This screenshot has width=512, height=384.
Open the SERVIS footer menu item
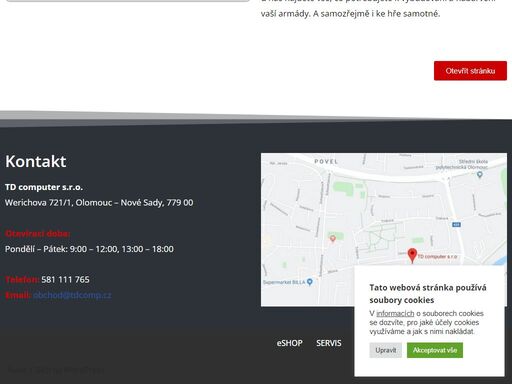pyautogui.click(x=329, y=343)
